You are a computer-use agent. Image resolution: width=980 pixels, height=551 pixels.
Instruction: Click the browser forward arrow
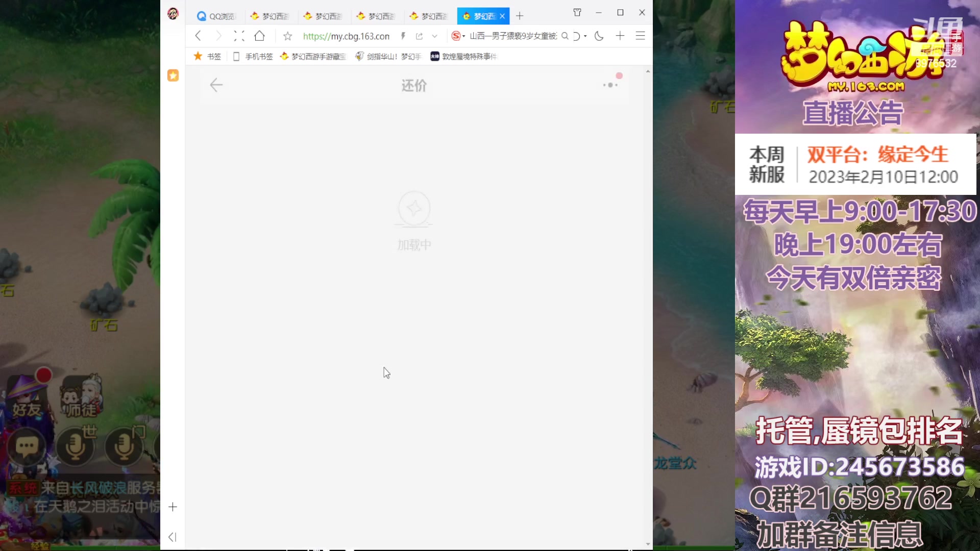point(218,36)
